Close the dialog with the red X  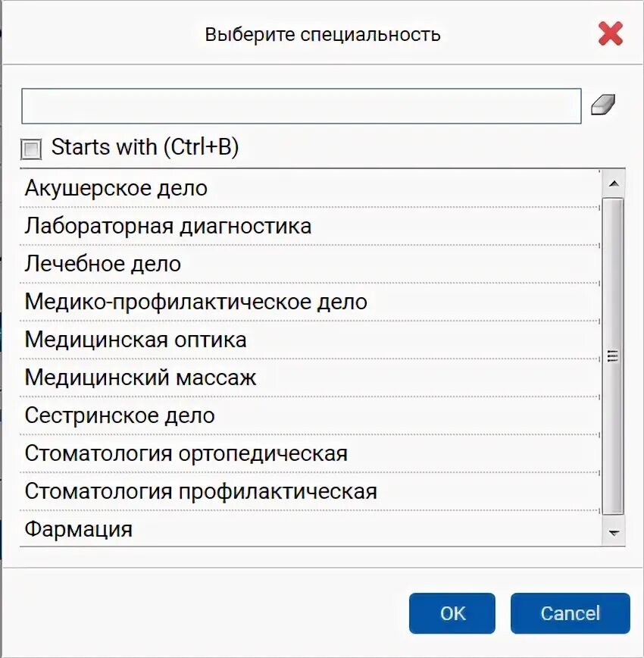(x=610, y=34)
